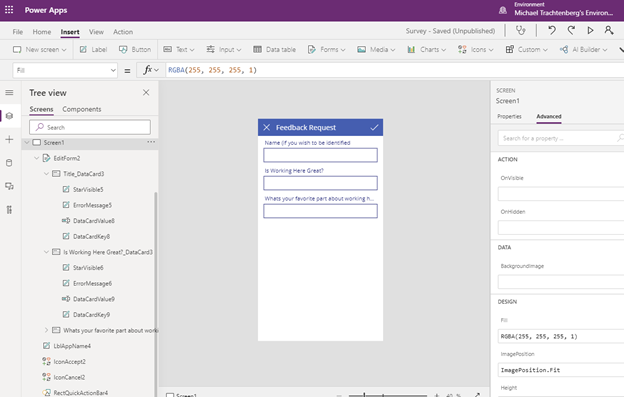The width and height of the screenshot is (624, 397).
Task: Open the Fill property selector dropdown
Action: click(x=65, y=70)
